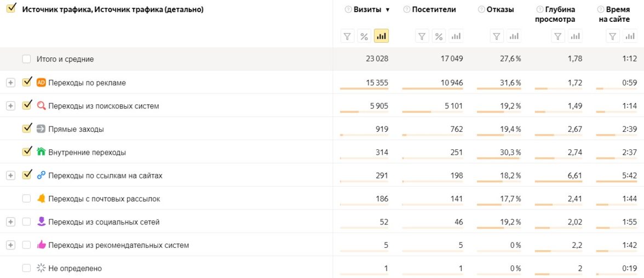This screenshot has height=278, width=644.
Task: Switch Посетители column to percent view
Action: click(439, 36)
